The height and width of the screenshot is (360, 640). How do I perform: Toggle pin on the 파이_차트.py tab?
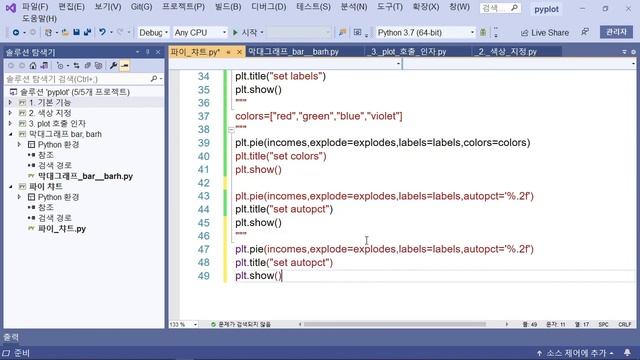click(229, 52)
